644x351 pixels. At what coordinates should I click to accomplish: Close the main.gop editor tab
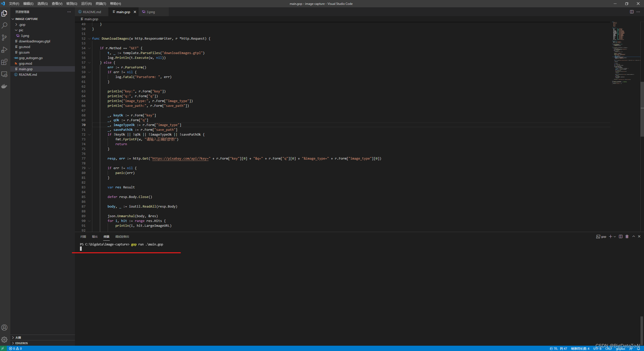[x=135, y=12]
